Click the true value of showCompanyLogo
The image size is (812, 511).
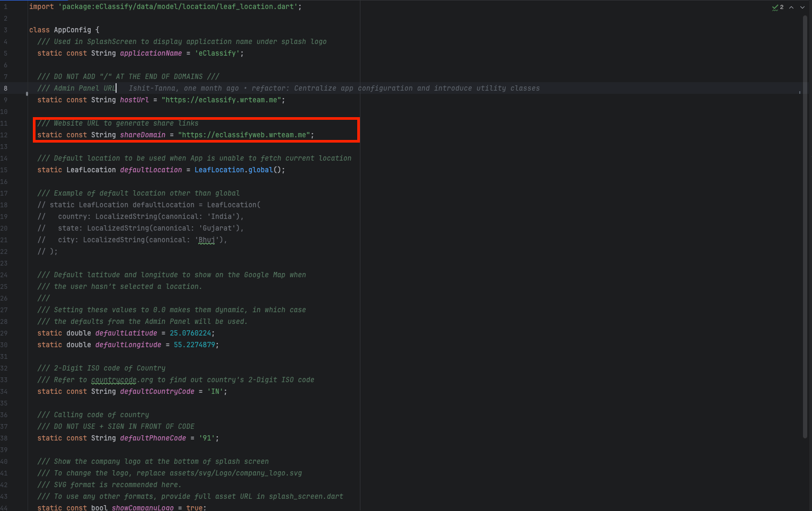pos(195,507)
